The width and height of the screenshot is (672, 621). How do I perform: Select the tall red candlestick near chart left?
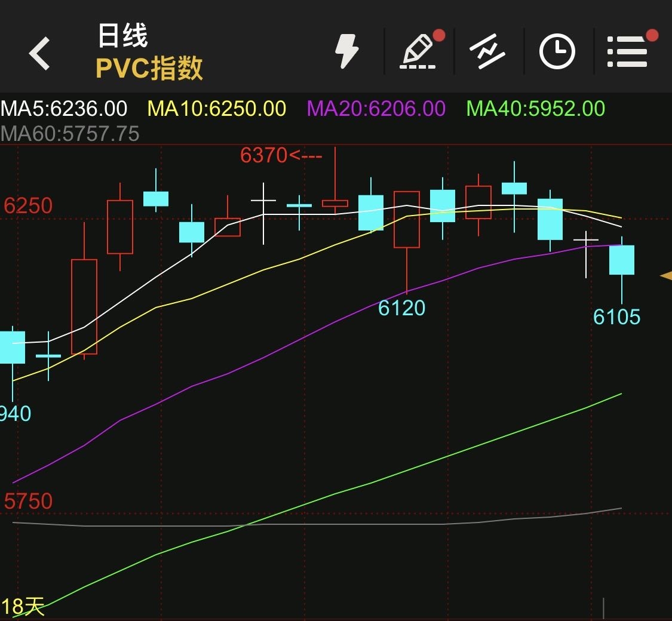pos(84,307)
